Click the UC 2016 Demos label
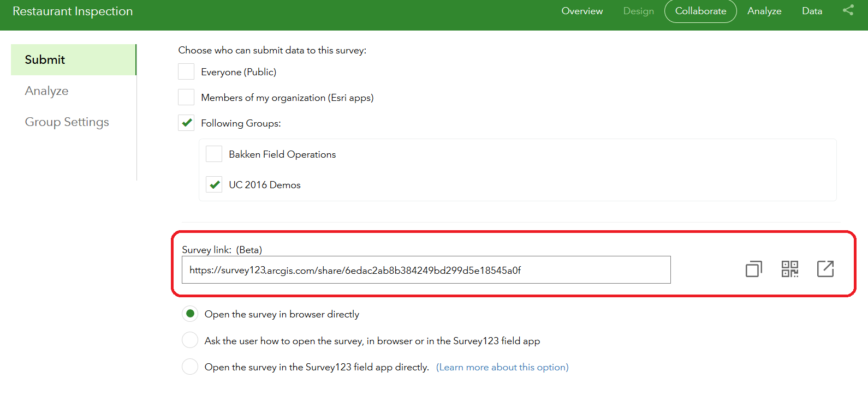868x396 pixels. click(265, 185)
